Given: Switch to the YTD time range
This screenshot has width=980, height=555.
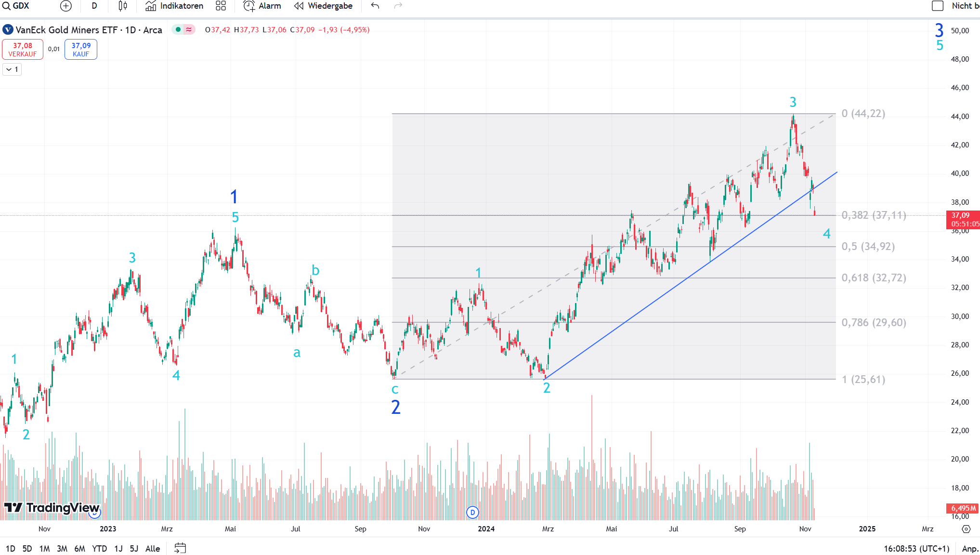Looking at the screenshot, I should pyautogui.click(x=99, y=548).
